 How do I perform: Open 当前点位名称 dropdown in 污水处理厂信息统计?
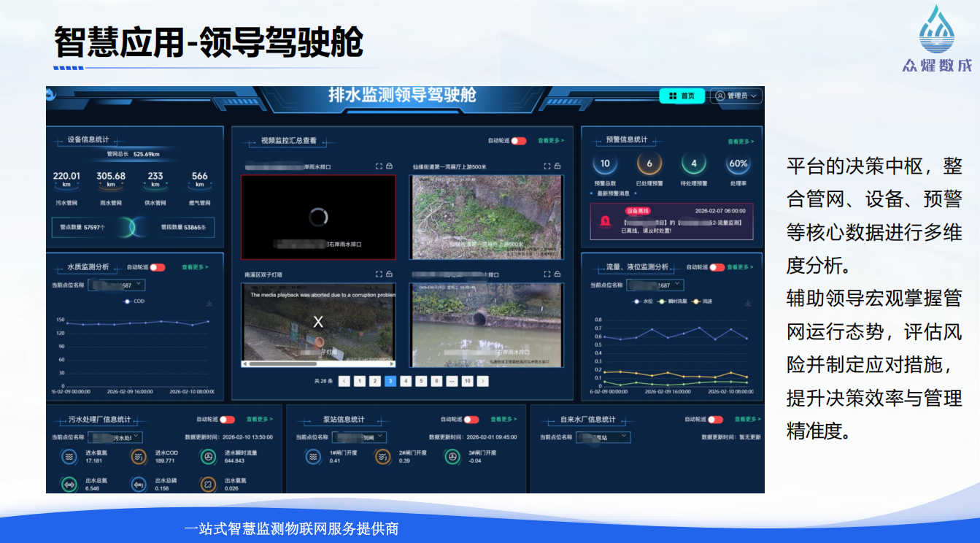[115, 437]
